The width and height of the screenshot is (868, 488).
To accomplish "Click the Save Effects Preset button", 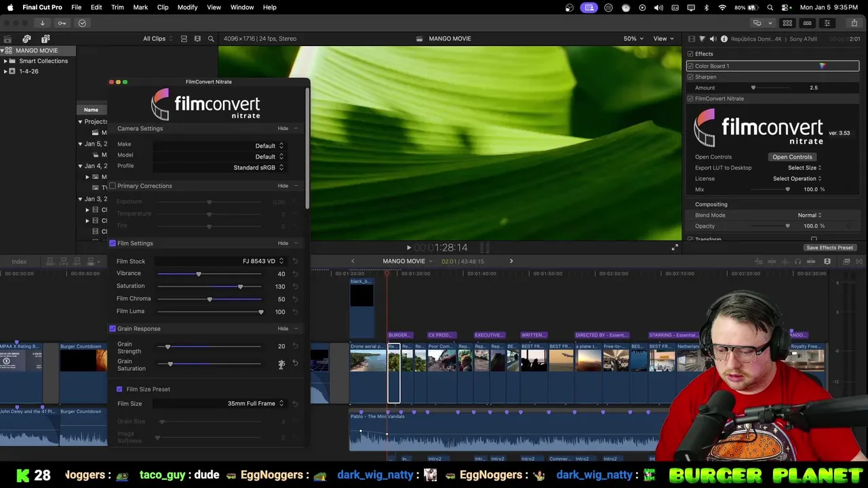I will point(829,247).
